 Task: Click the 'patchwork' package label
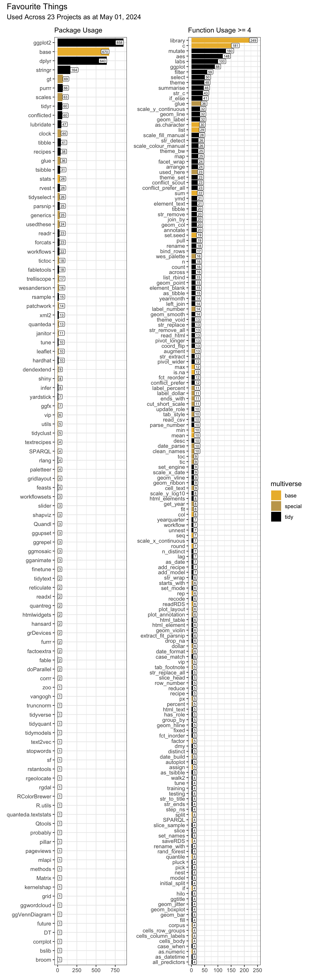[x=39, y=306]
